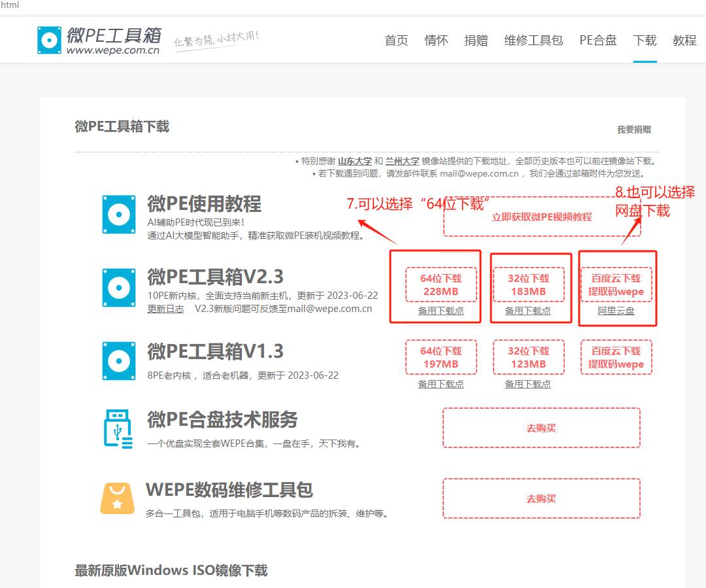Image resolution: width=706 pixels, height=588 pixels.
Task: Select the PE合盘 navigation item
Action: (598, 41)
